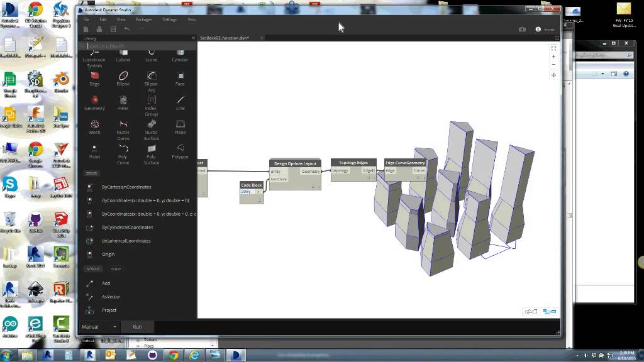The image size is (644, 362).
Task: Close the SetBack03_function.dyn tab
Action: (261, 38)
